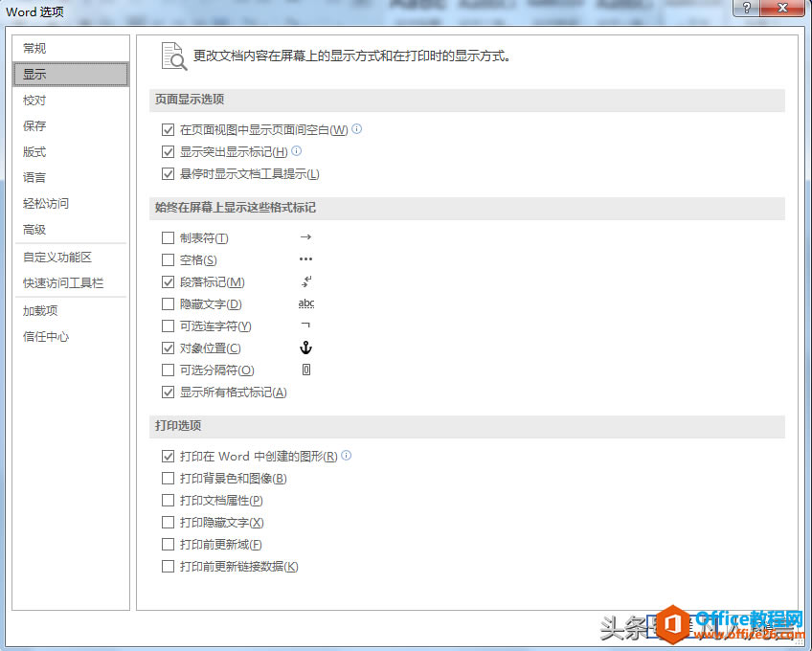
Task: Toggle 在页面视图中显示页面间空白 checkbox
Action: pyautogui.click(x=168, y=129)
